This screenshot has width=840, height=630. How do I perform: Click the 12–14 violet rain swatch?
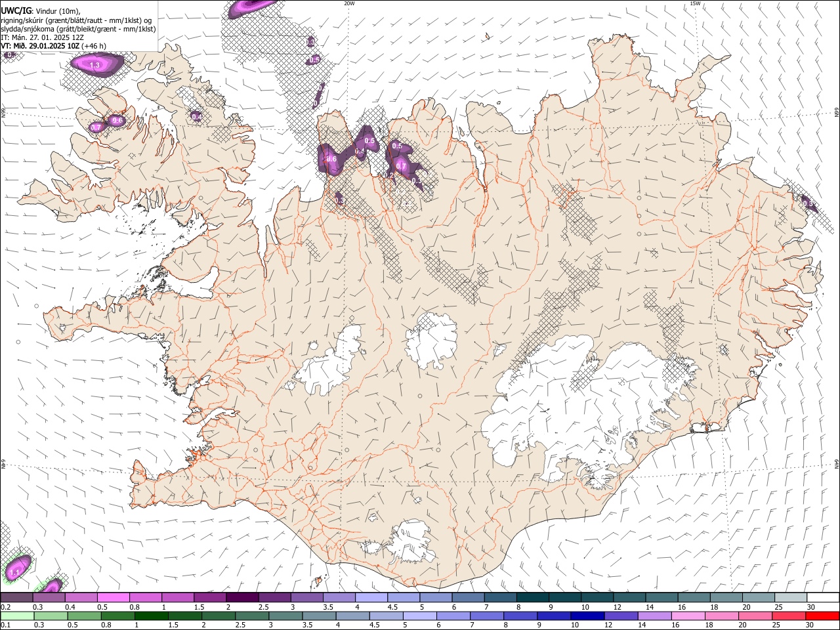tap(621, 616)
